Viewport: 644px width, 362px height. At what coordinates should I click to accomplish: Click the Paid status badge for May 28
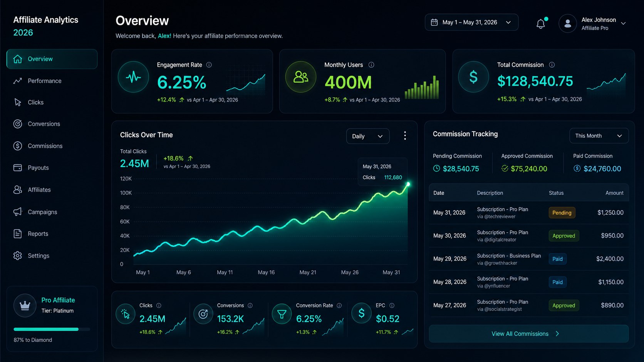point(558,282)
